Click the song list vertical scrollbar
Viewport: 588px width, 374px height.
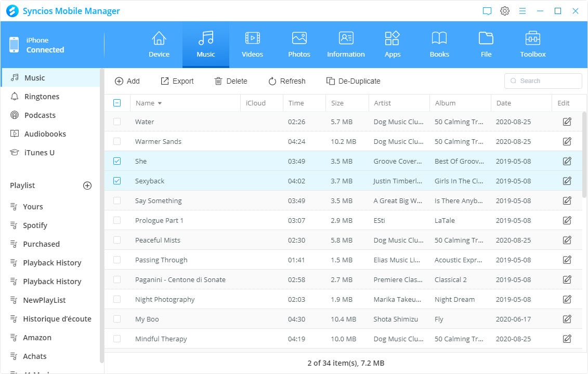pos(584,154)
